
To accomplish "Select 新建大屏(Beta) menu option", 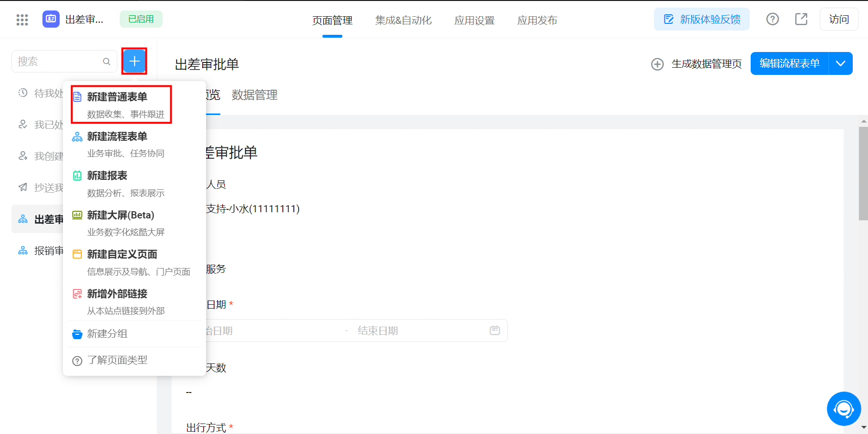I will [x=134, y=223].
